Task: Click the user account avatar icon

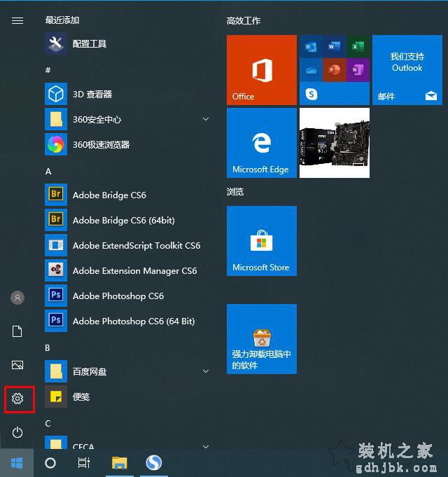Action: coord(17,298)
